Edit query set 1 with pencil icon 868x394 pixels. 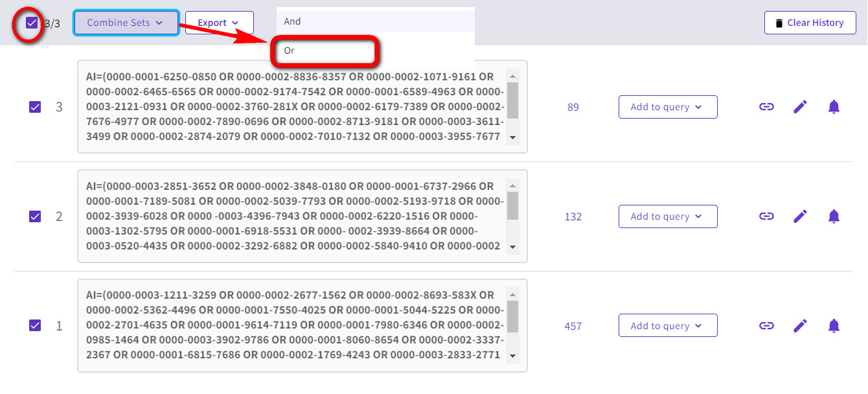(801, 326)
